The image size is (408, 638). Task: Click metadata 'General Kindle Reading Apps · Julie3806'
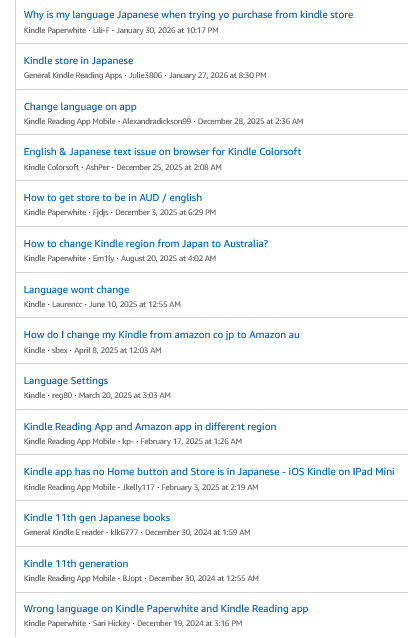(x=145, y=75)
